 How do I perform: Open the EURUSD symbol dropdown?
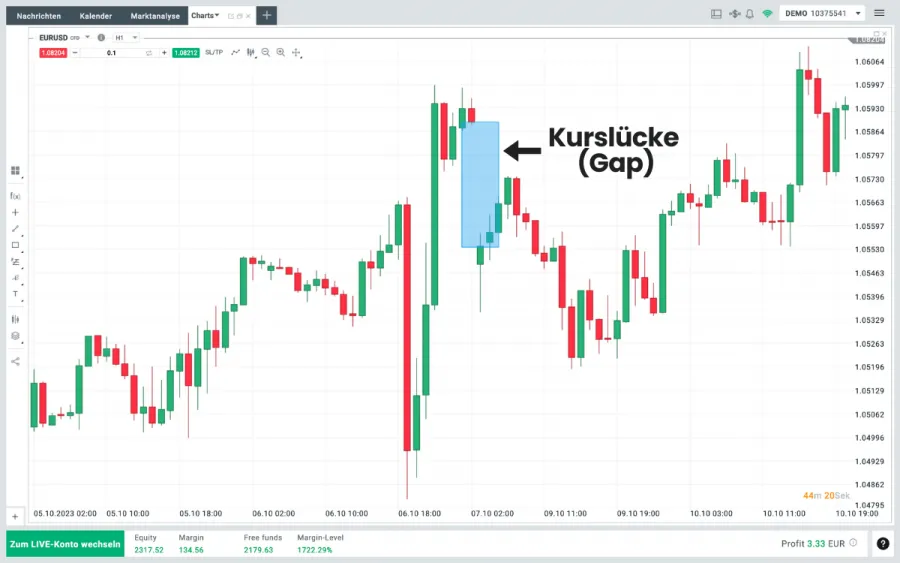point(88,37)
